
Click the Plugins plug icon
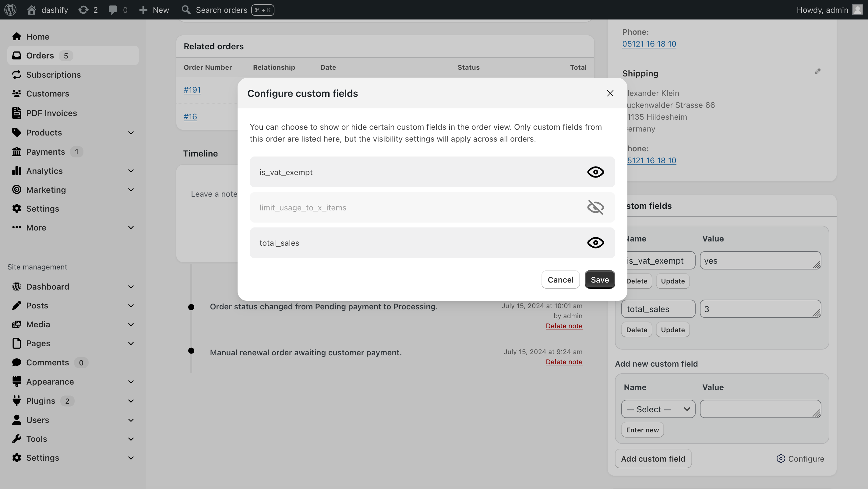(16, 401)
